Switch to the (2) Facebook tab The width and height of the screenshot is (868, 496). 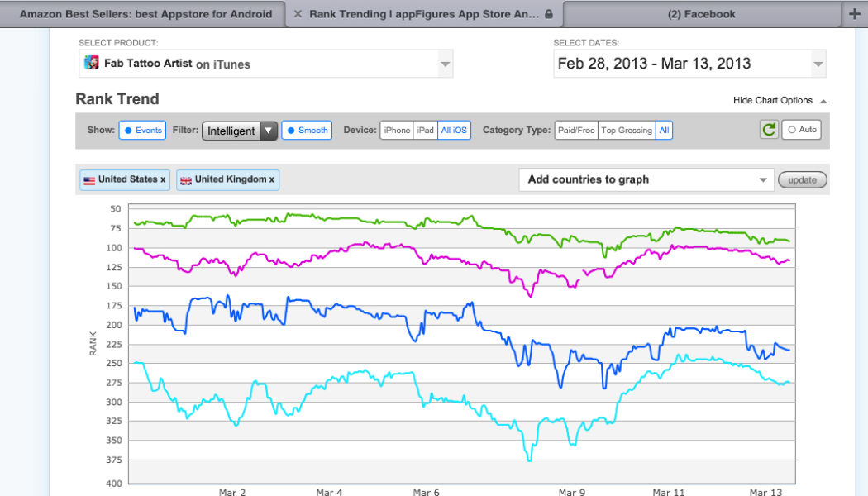(701, 14)
